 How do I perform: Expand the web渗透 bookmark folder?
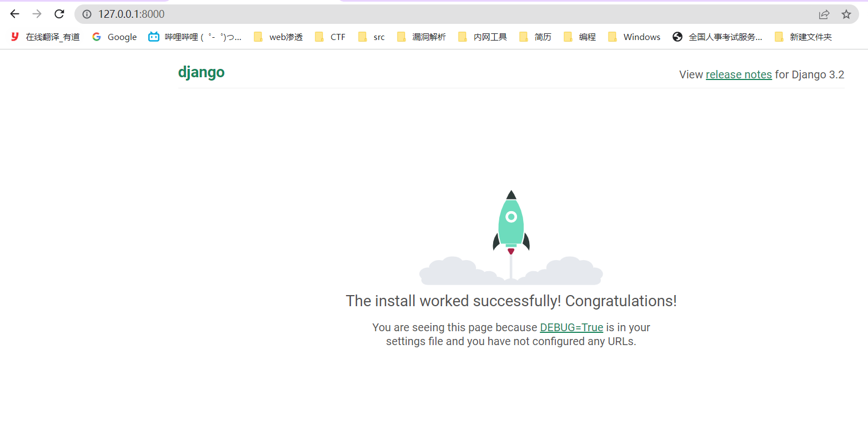pyautogui.click(x=278, y=37)
